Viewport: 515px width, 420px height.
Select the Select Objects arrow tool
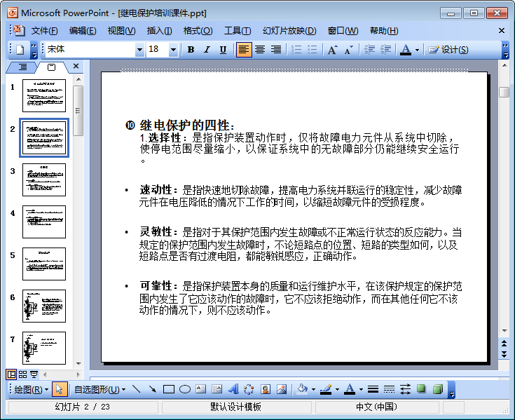point(59,389)
